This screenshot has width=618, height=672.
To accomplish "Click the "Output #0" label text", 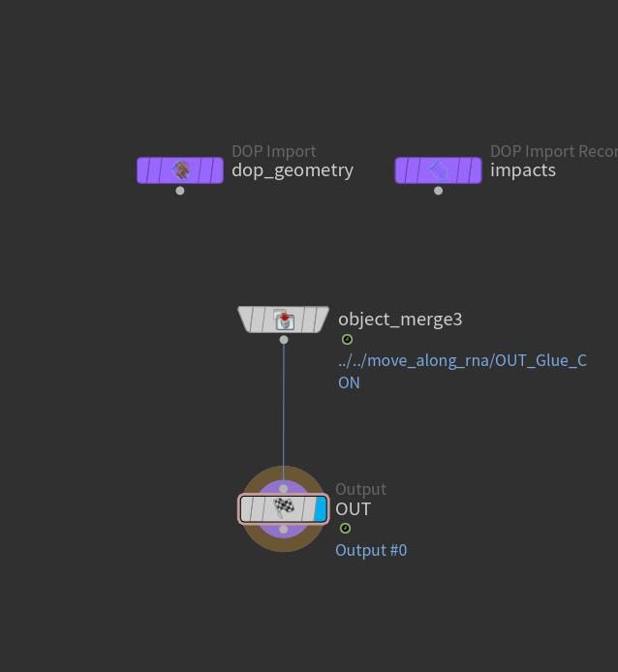I will [x=371, y=550].
